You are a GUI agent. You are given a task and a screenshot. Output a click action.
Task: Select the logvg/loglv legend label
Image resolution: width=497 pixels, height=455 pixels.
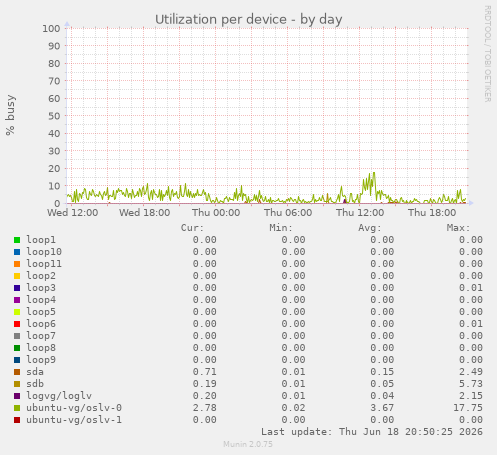pos(59,396)
